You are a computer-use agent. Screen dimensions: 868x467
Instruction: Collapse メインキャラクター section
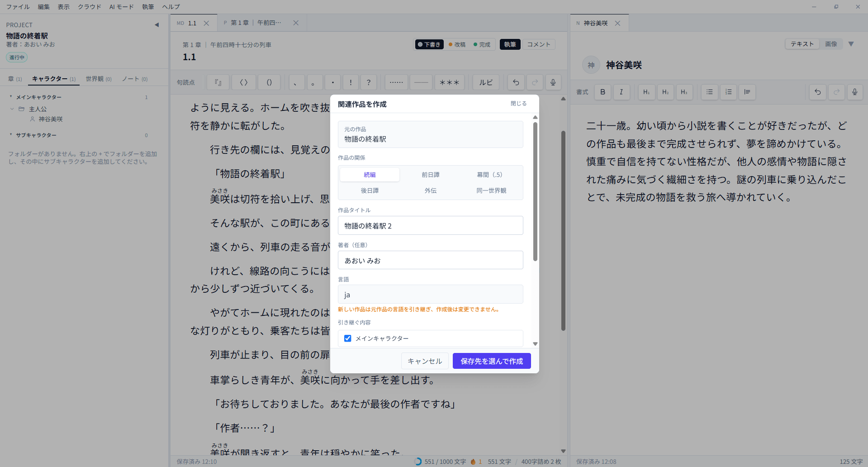coord(11,97)
